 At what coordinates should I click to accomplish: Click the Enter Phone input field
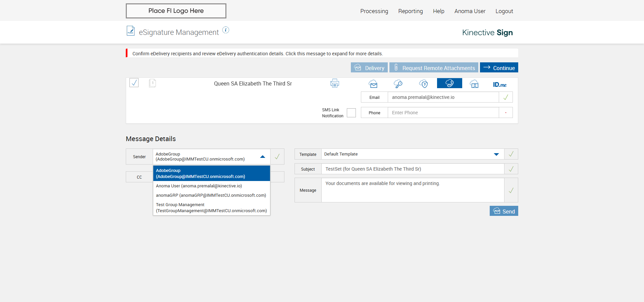tap(443, 113)
